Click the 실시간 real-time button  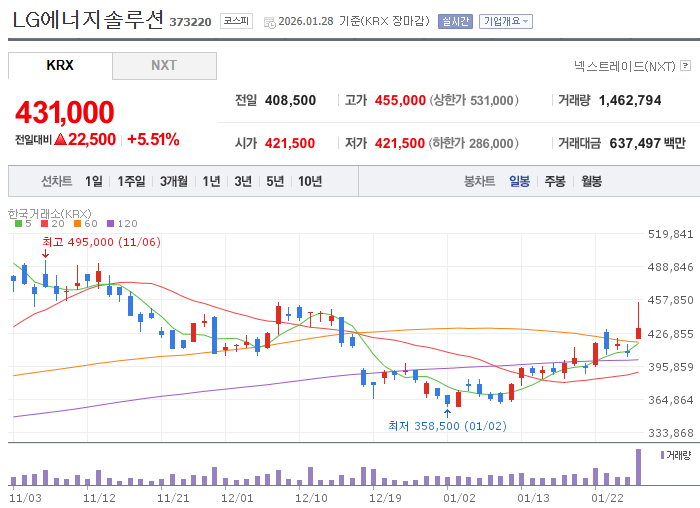(455, 21)
